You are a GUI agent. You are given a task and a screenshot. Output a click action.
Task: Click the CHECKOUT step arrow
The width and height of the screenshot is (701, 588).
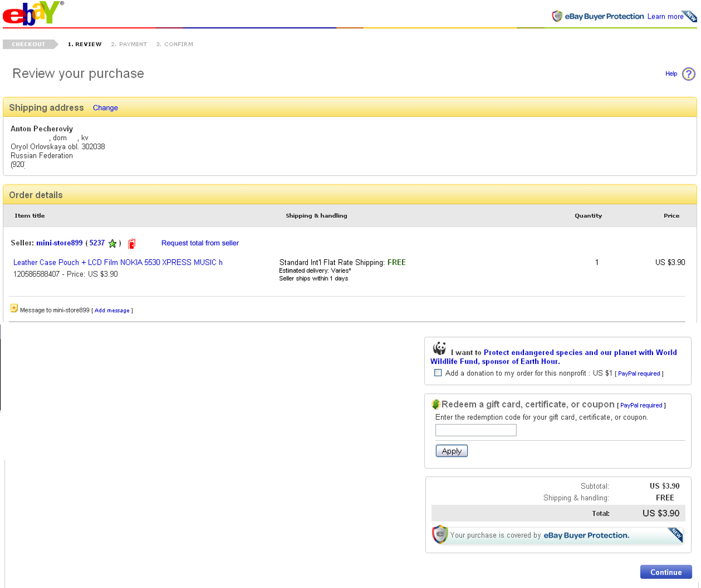click(30, 44)
